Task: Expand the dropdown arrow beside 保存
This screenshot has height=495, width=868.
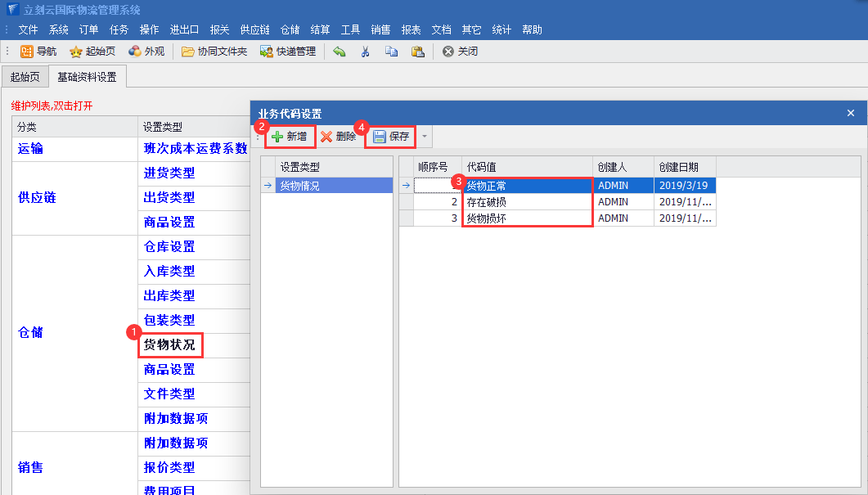Action: point(424,137)
